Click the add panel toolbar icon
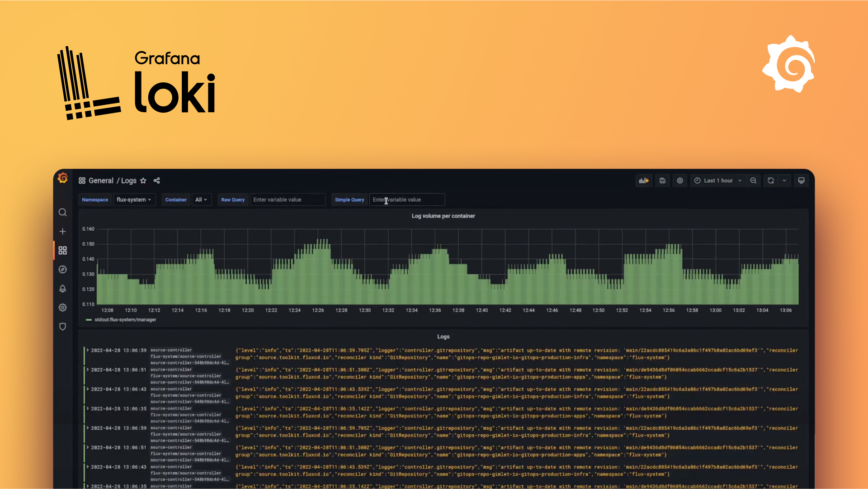The width and height of the screenshot is (868, 489). click(x=644, y=180)
